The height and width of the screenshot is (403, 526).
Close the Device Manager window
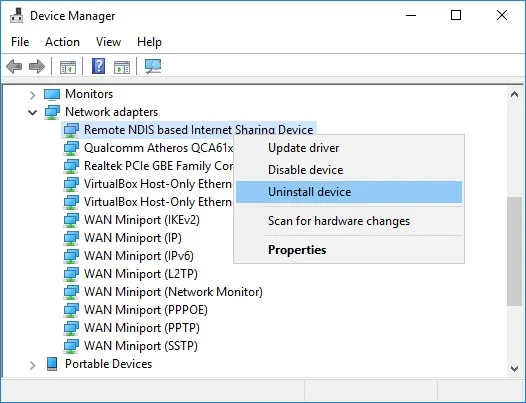[502, 15]
